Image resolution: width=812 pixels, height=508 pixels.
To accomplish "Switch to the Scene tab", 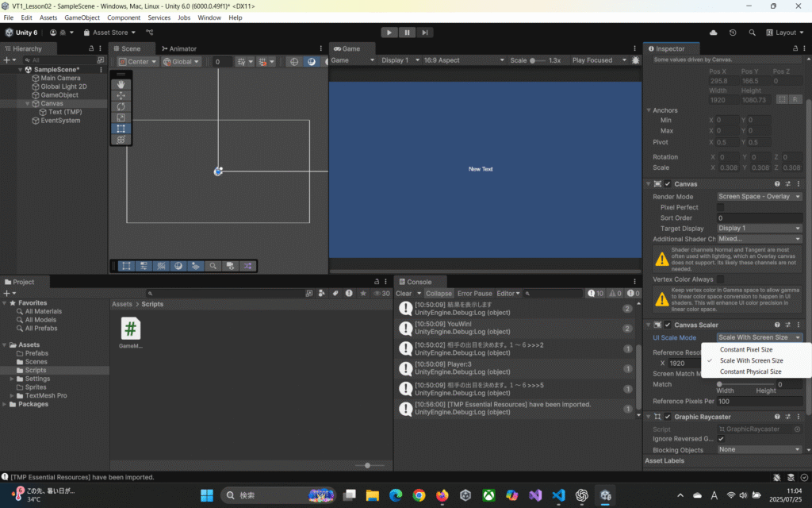I will tap(131, 48).
